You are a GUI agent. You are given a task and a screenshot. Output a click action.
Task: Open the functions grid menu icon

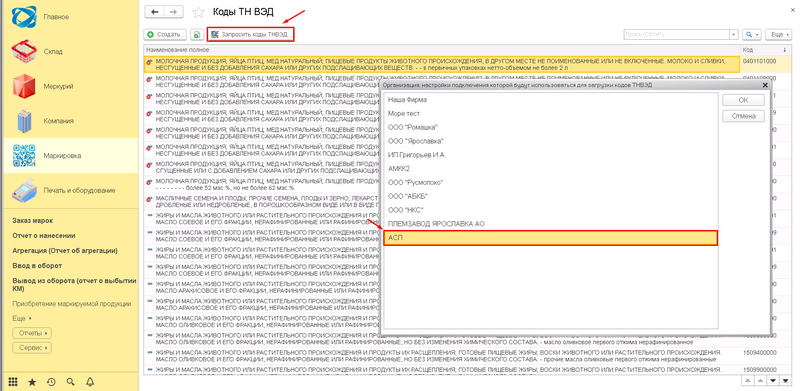[13, 381]
